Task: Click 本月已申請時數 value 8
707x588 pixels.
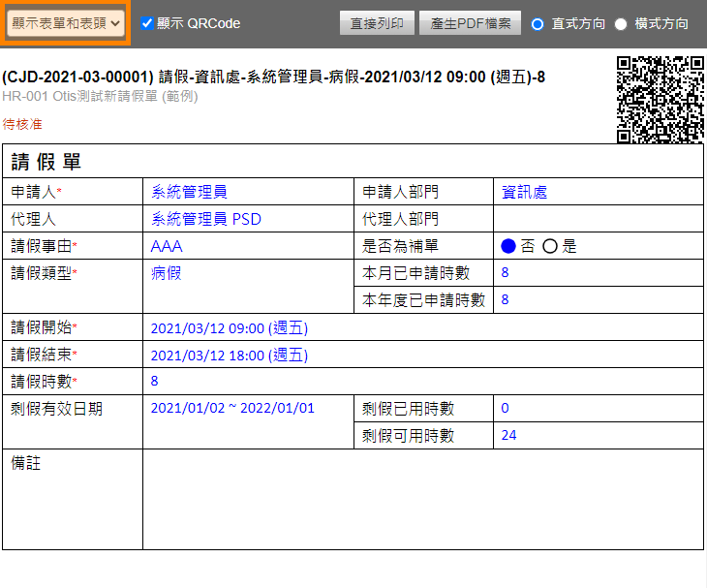Action: pyautogui.click(x=505, y=272)
